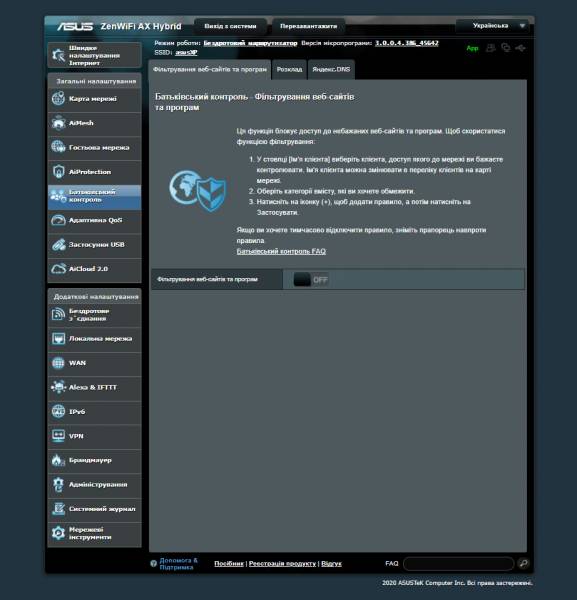The width and height of the screenshot is (577, 600).
Task: Switch to the Розклад tab
Action: pyautogui.click(x=289, y=70)
